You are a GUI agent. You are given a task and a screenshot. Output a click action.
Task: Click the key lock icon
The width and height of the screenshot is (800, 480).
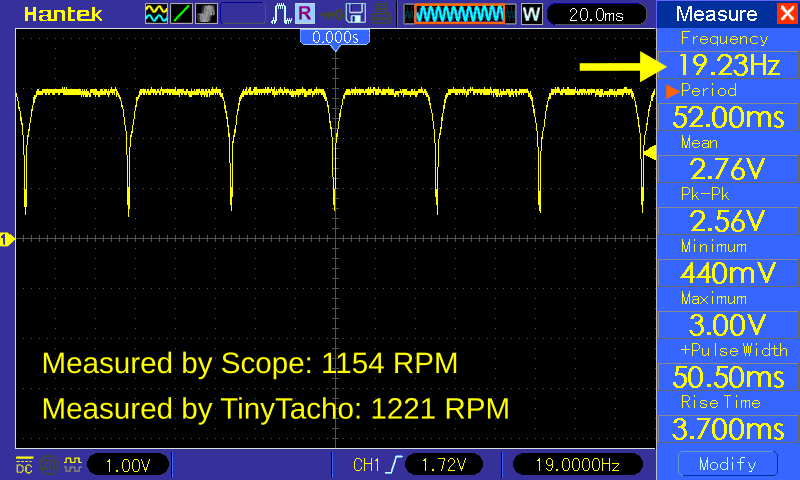[x=332, y=14]
